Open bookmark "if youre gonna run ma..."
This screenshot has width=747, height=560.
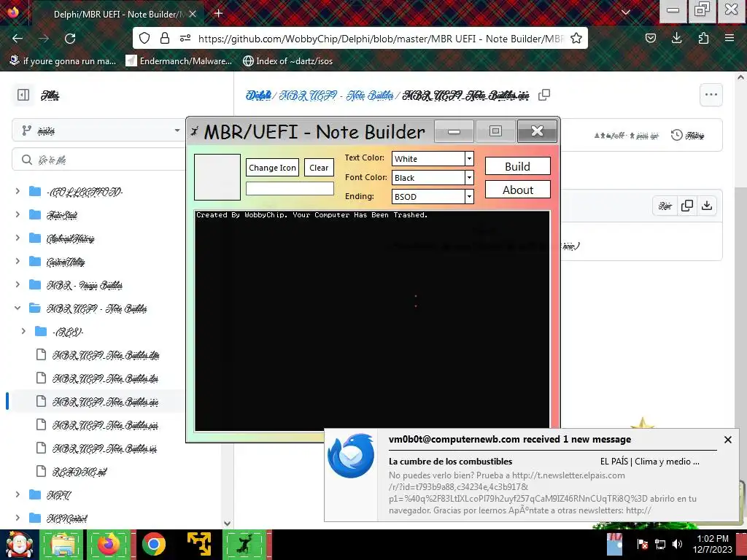click(63, 61)
